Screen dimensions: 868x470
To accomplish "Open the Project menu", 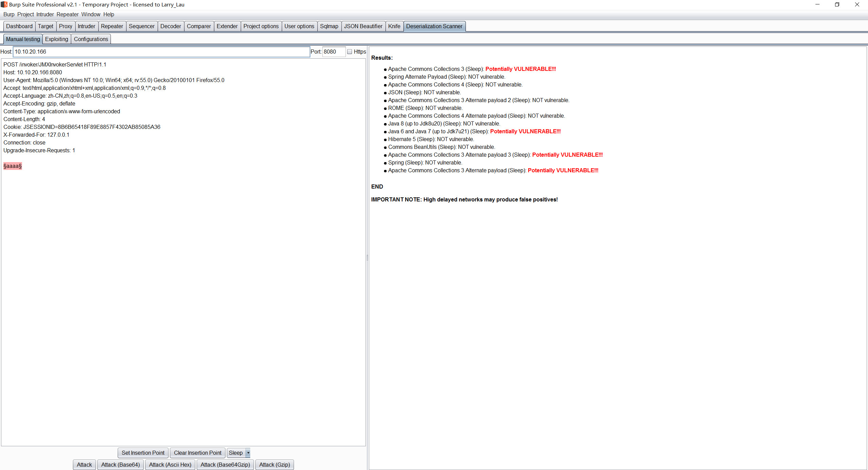I will point(25,14).
